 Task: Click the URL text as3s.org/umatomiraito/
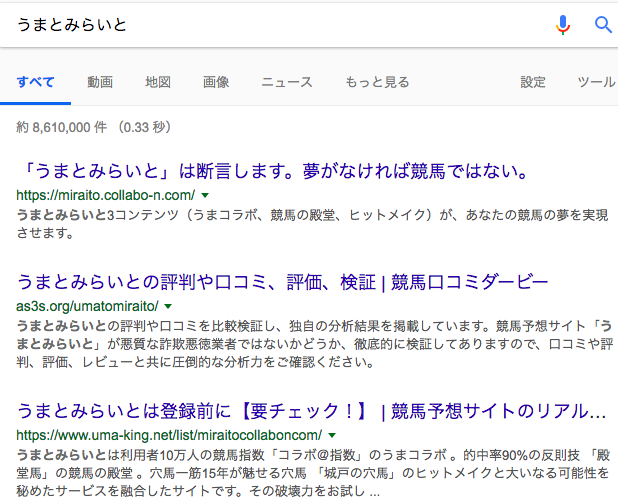pyautogui.click(x=87, y=306)
